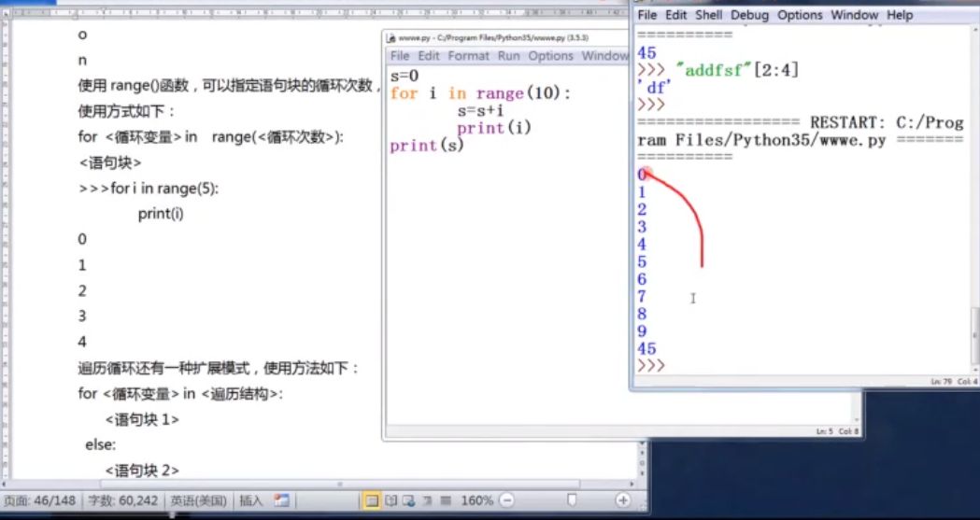Open the 160% zoom level dialog
This screenshot has width=980, height=520.
point(477,500)
